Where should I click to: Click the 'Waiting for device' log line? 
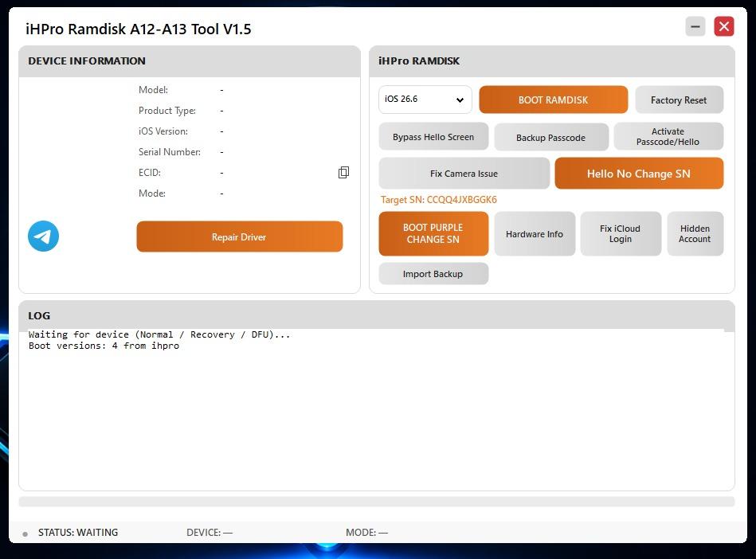[159, 334]
